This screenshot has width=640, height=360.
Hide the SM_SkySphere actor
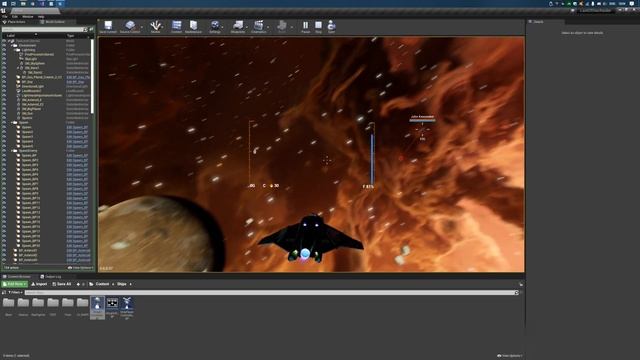click(x=4, y=63)
